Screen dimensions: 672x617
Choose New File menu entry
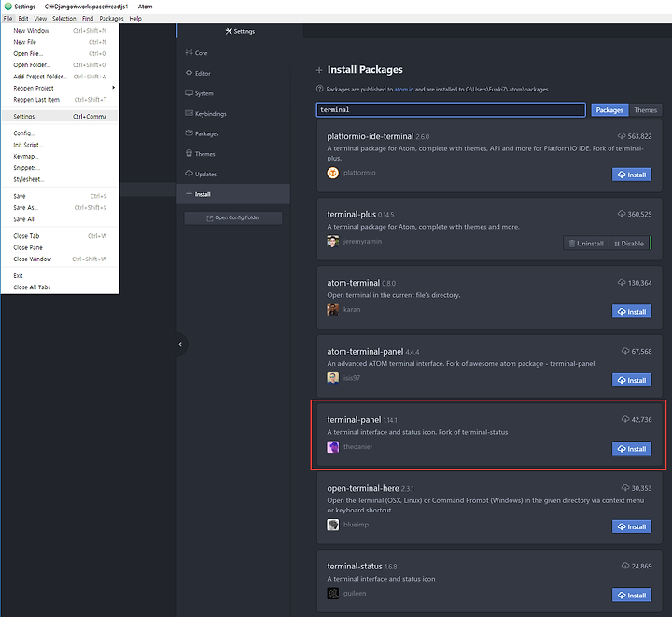click(x=60, y=42)
